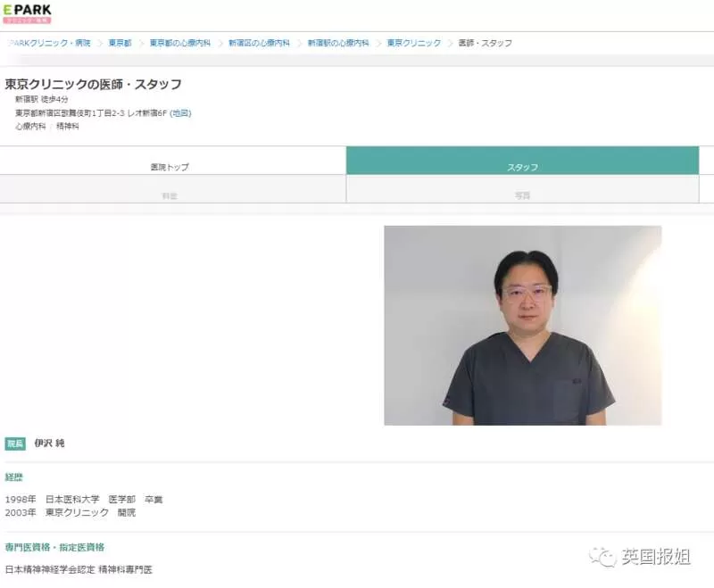
Task: Click the chevron before 医師・スタッフ breadcrumb
Action: tap(451, 43)
